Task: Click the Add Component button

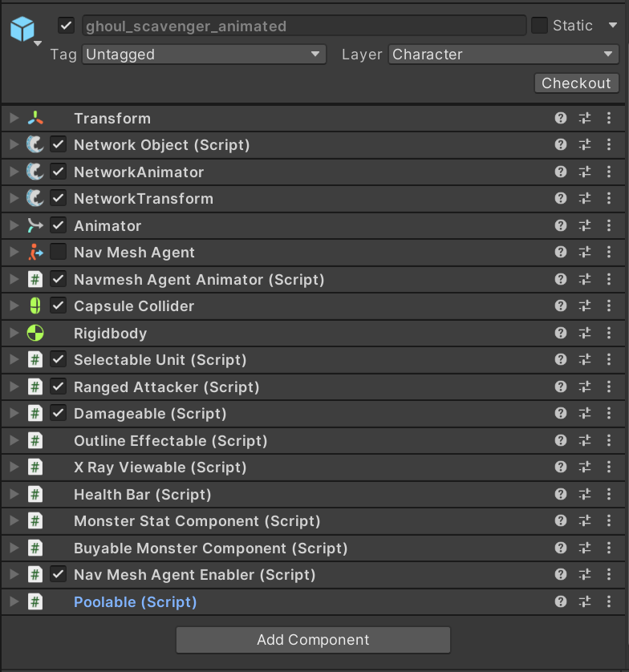Action: (x=313, y=640)
